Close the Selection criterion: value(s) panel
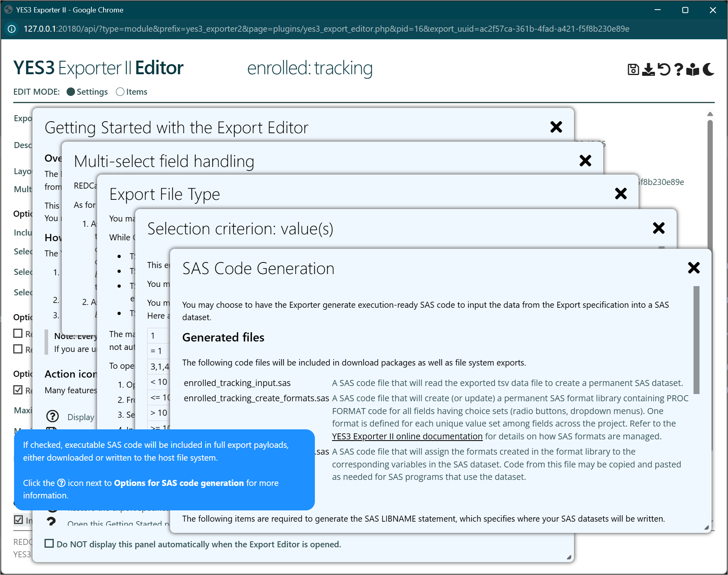The image size is (728, 575). click(659, 228)
